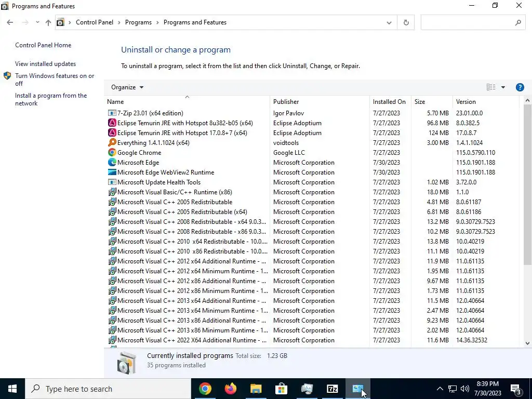Click the scroll down arrow of the list
Viewport: 532px width, 399px height.
(527, 343)
